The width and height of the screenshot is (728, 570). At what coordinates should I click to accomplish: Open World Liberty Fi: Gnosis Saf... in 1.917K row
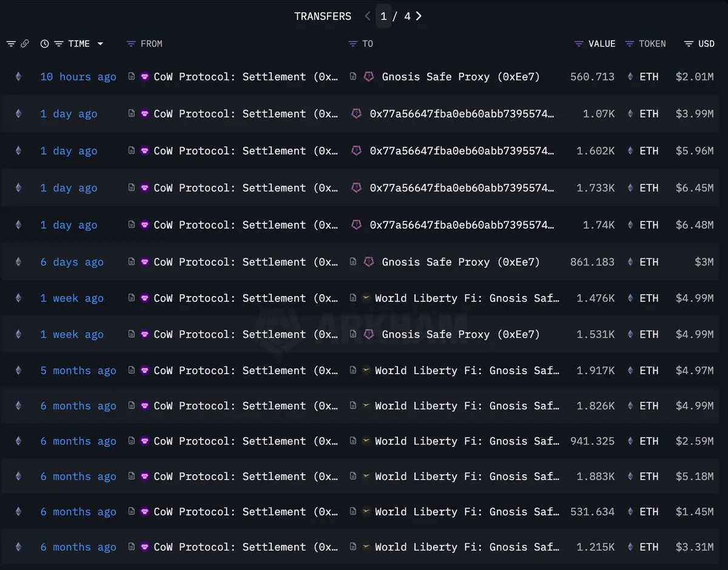point(467,370)
